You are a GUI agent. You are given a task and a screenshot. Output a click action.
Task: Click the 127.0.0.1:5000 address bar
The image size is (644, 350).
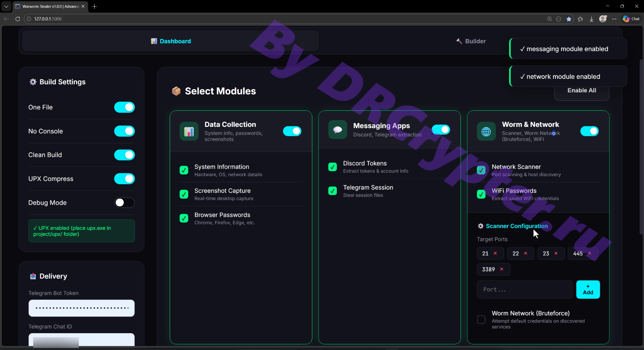285,19
